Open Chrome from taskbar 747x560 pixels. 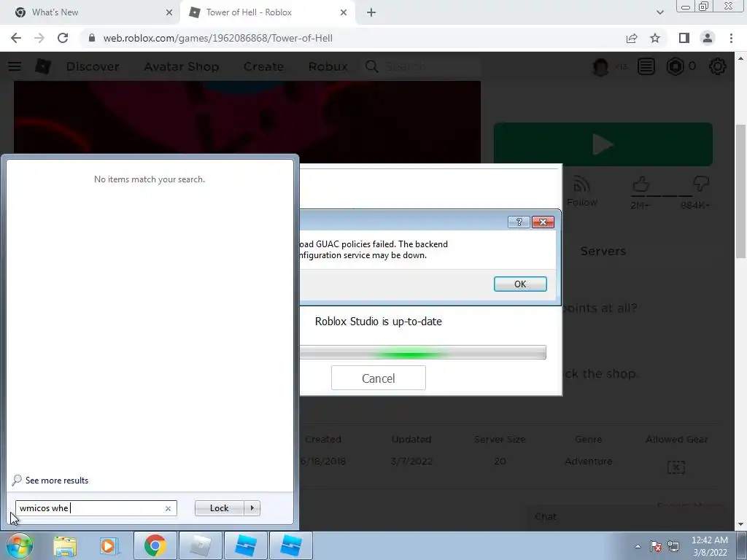(155, 545)
